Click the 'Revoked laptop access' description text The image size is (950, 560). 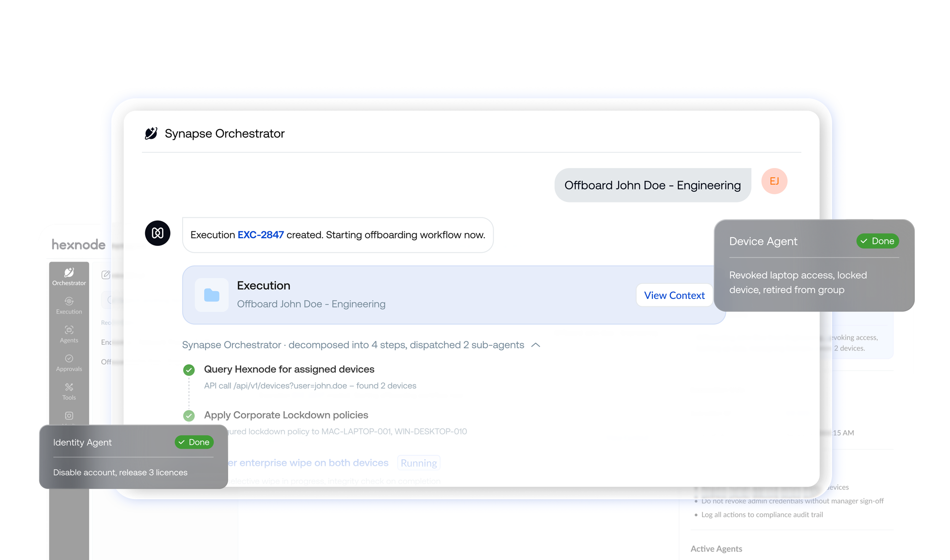coord(798,282)
